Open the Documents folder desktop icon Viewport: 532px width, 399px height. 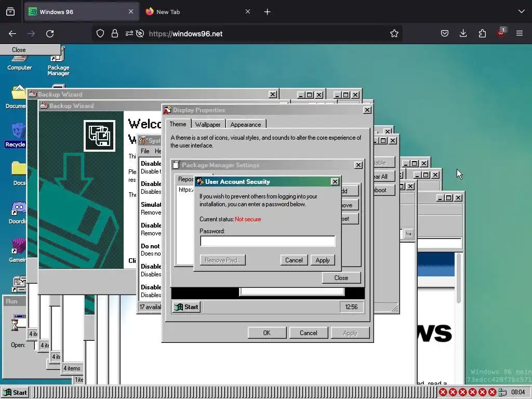[x=17, y=97]
